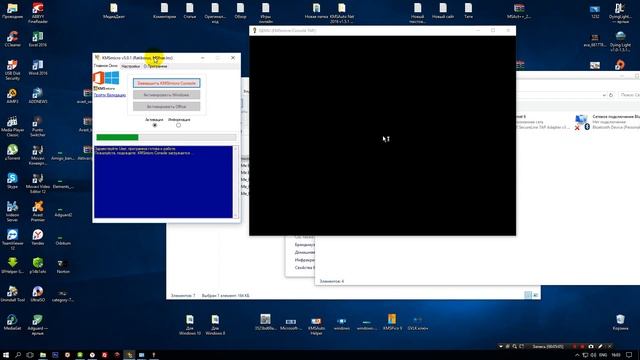The height and width of the screenshot is (360, 640).
Task: Open the Dying Light desktop shortcut with the globe icon
Action: (620, 42)
